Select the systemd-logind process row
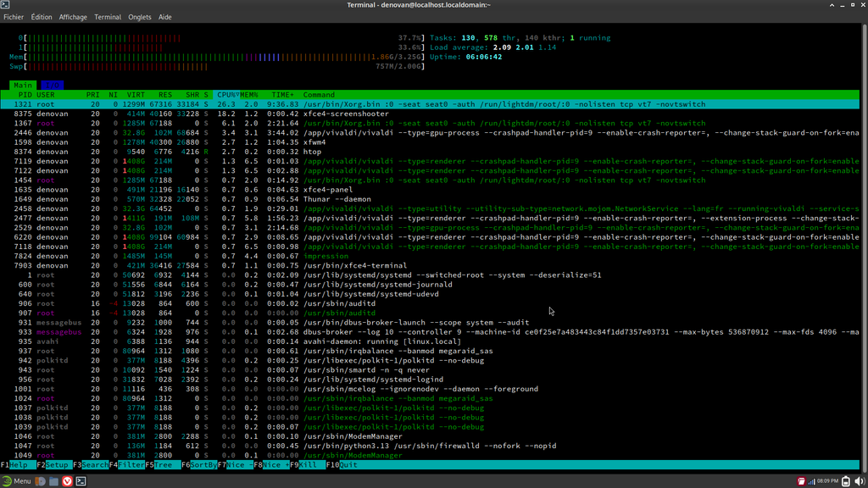The width and height of the screenshot is (868, 488). (x=430, y=380)
